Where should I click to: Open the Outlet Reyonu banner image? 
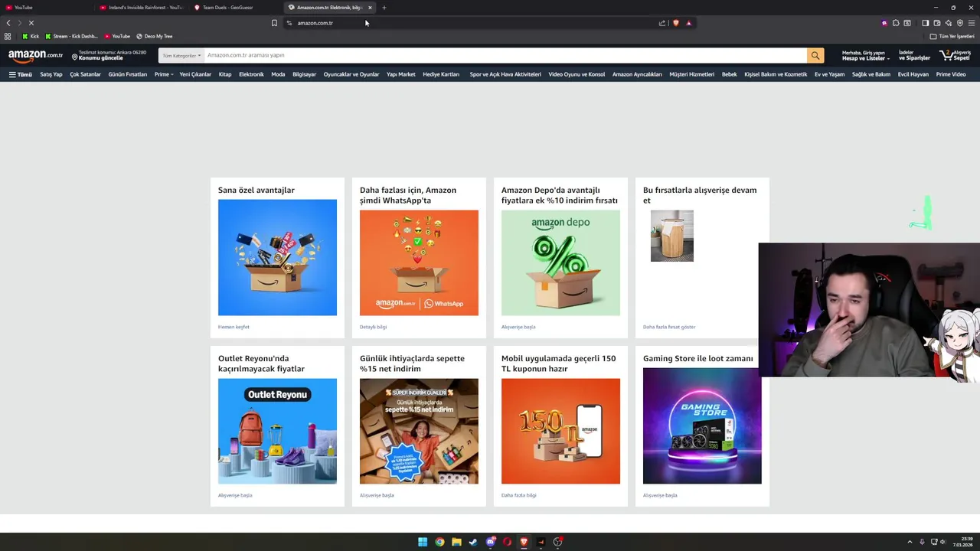click(x=277, y=431)
